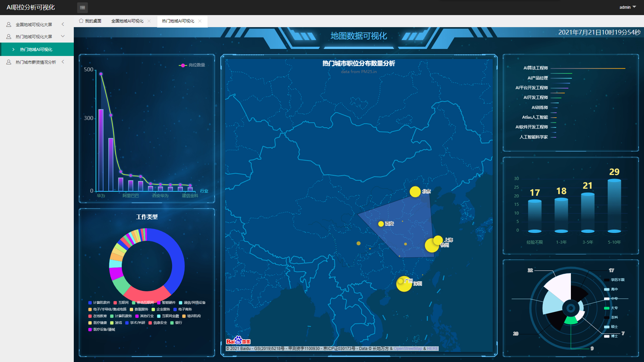This screenshot has height=362, width=644.
Task: Click the 西安 marker on the map
Action: click(x=381, y=224)
